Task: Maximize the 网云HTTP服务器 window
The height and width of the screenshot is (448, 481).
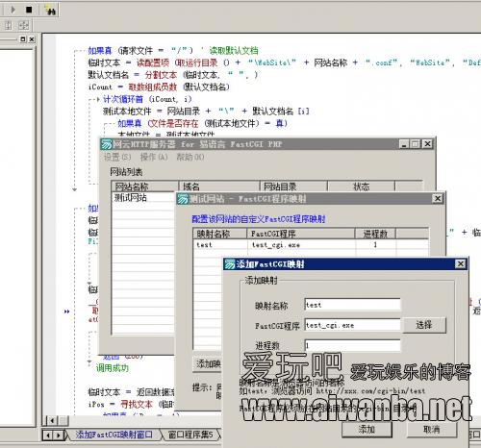Action: 416,144
